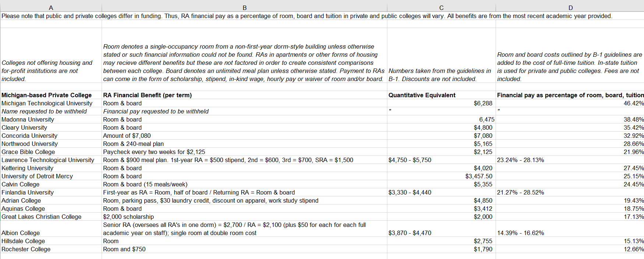This screenshot has height=259, width=644.
Task: Select Great Lakes Christian College cell
Action: pyautogui.click(x=51, y=217)
